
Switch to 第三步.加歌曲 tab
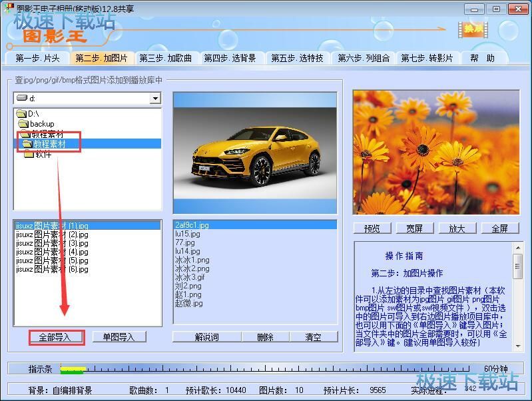click(166, 59)
